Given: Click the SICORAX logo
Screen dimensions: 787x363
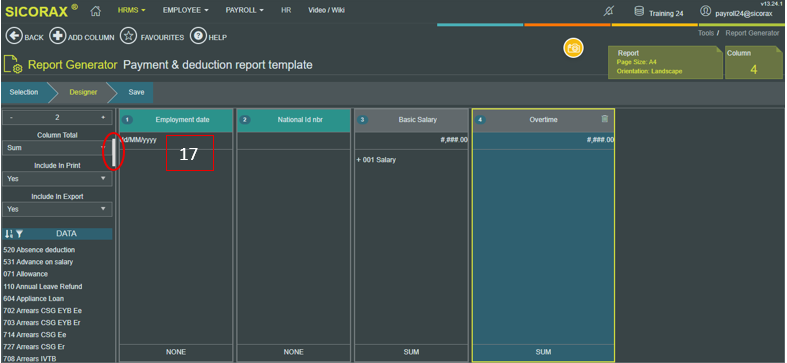Looking at the screenshot, I should (x=42, y=11).
